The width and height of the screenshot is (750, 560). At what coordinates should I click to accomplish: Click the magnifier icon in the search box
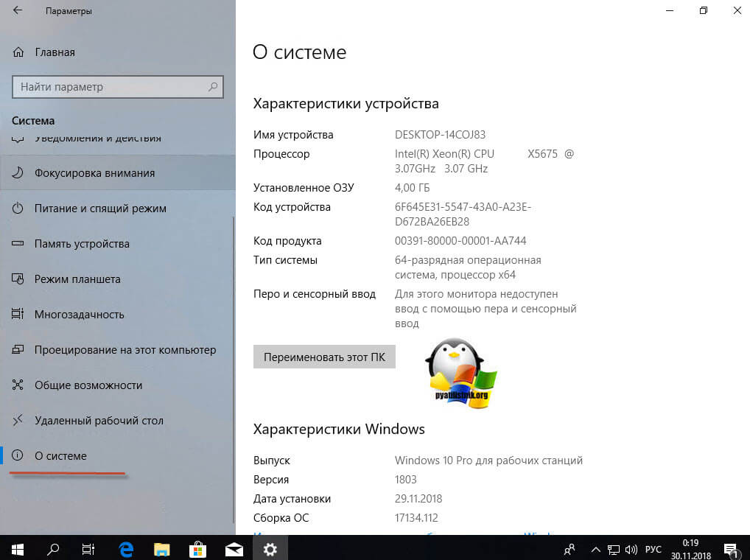click(213, 87)
